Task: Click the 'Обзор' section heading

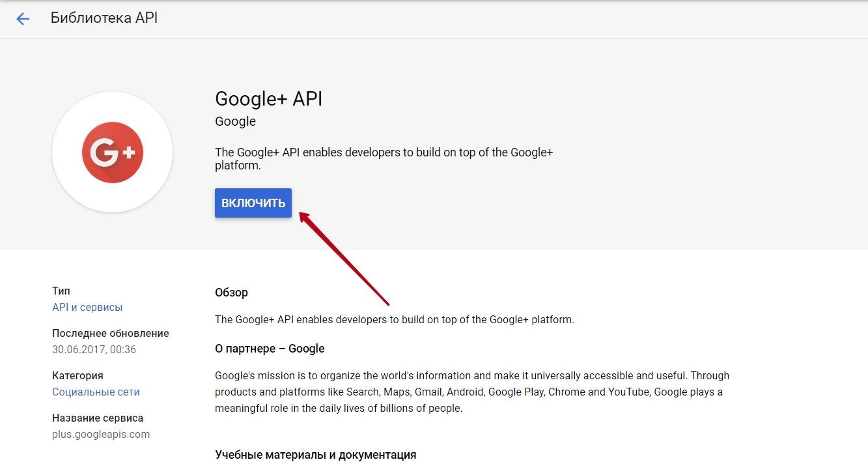Action: tap(231, 293)
